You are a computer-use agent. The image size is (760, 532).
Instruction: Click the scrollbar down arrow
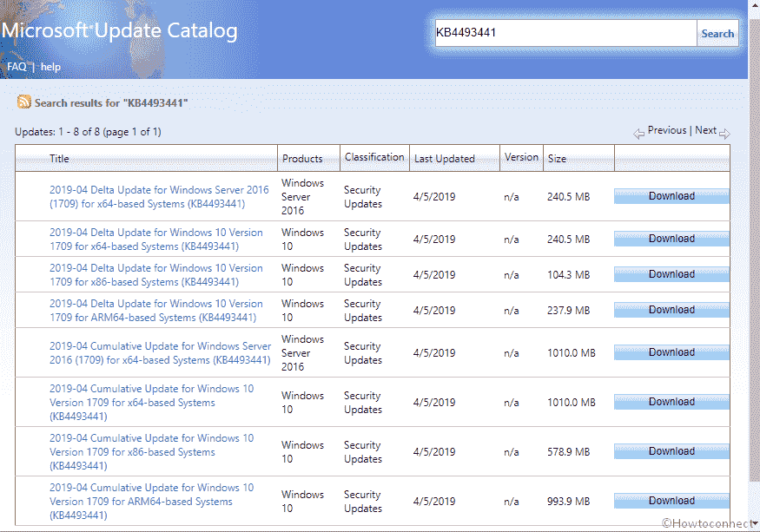pos(755,523)
